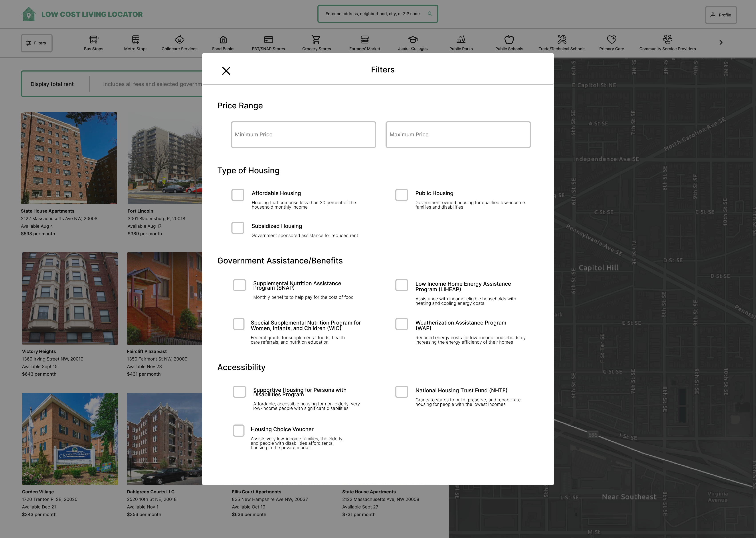The height and width of the screenshot is (538, 756).
Task: Select the Metro Stops category icon
Action: point(136,40)
